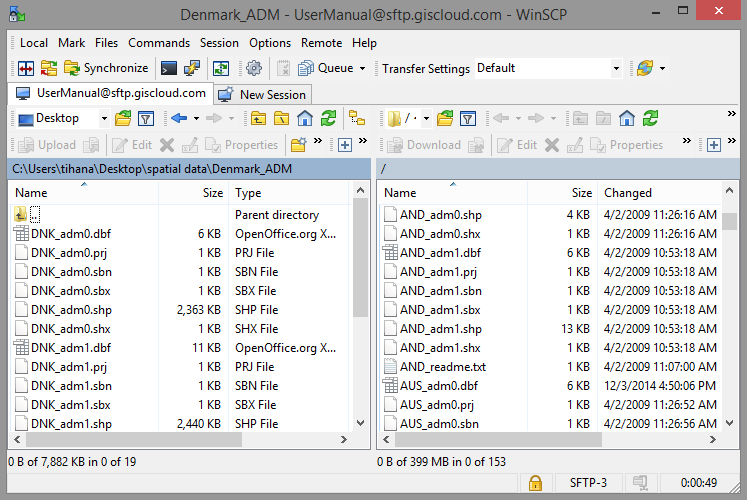747x500 pixels.
Task: Click the globe session icon
Action: point(645,69)
